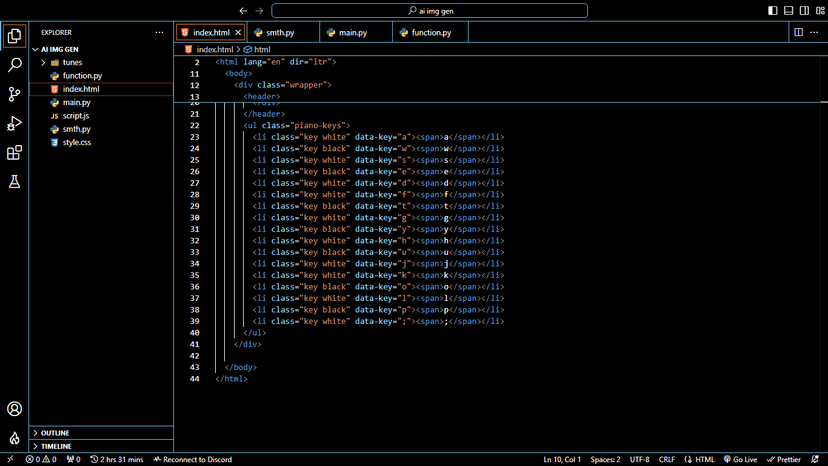This screenshot has width=828, height=466.
Task: Click the split editor right icon
Action: 798,32
